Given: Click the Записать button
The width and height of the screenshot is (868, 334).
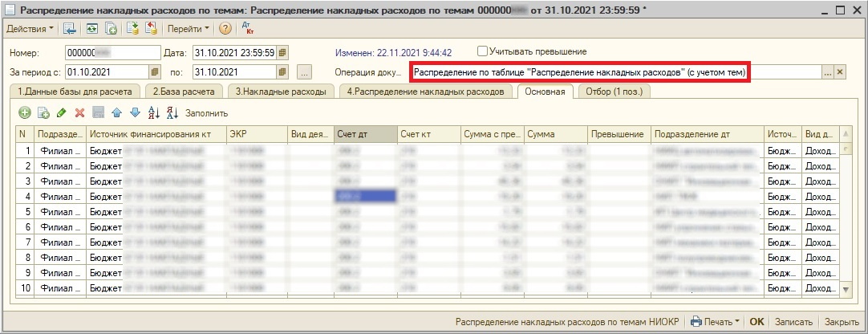Looking at the screenshot, I should (794, 321).
